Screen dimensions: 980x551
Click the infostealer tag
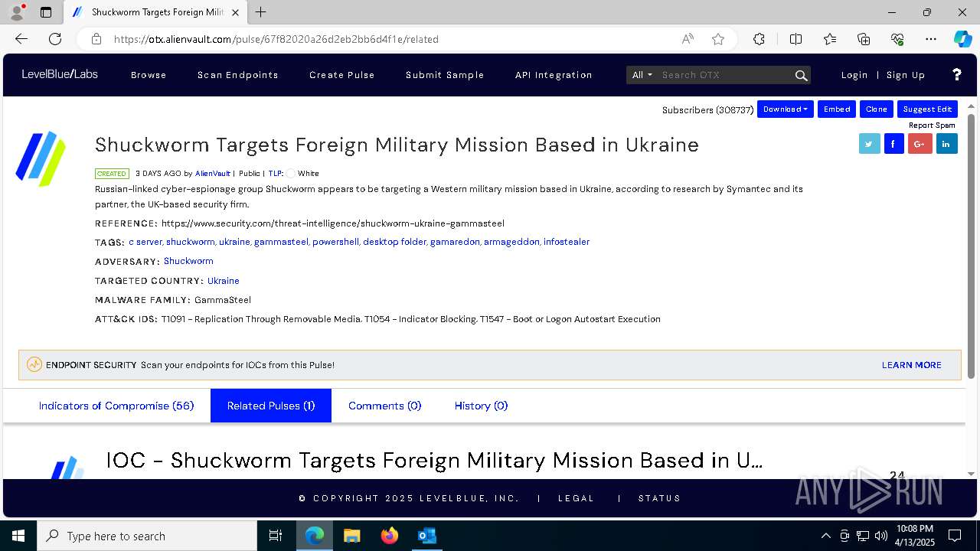567,242
